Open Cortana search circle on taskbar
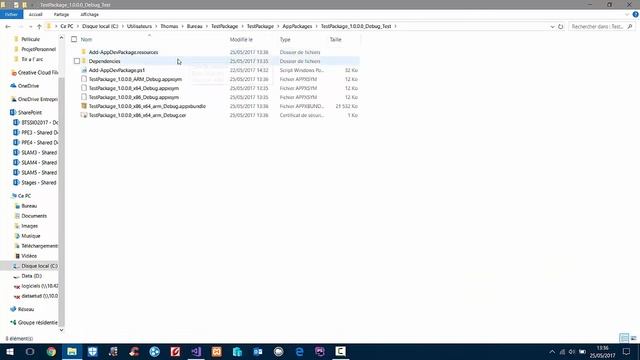640x360 pixels. 30,351
